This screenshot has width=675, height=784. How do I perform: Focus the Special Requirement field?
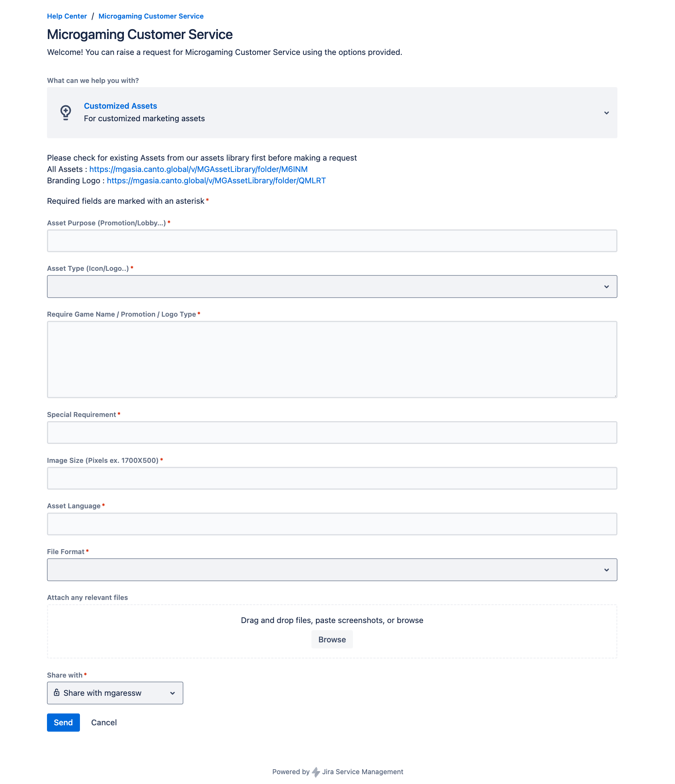(332, 433)
